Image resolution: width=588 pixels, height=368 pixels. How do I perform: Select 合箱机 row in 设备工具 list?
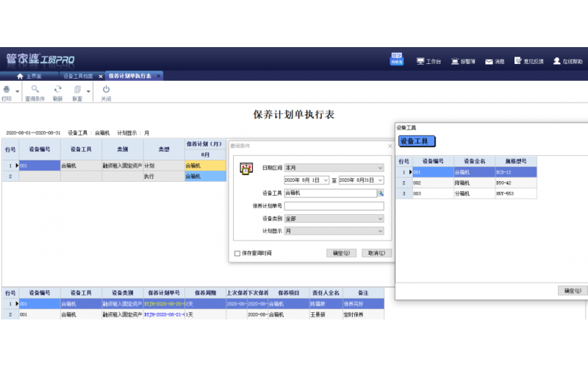click(467, 172)
